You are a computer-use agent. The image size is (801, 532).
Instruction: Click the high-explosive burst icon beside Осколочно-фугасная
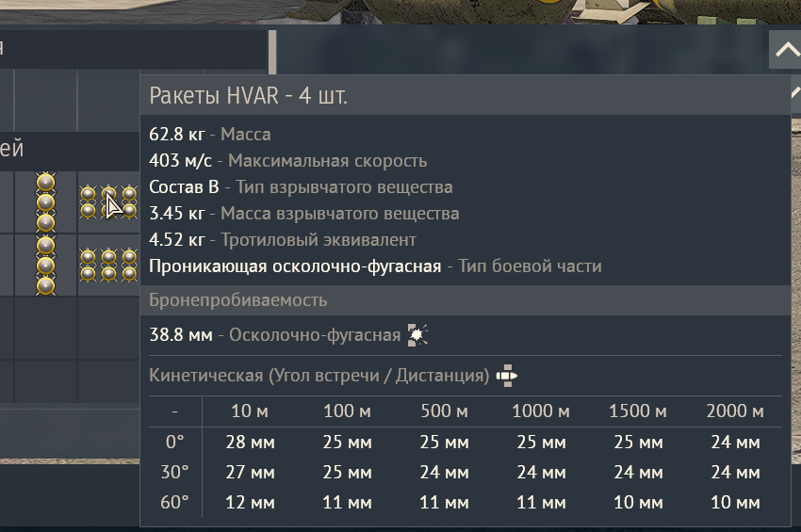pyautogui.click(x=417, y=335)
